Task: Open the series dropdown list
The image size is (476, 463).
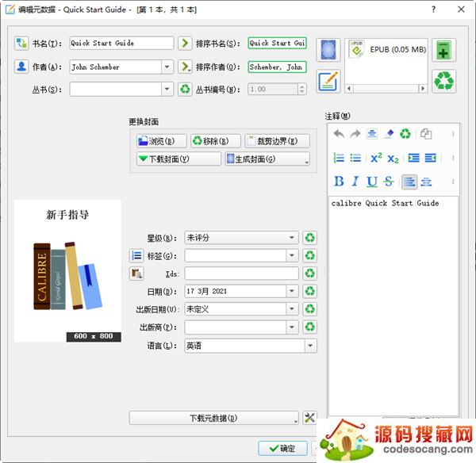Action: (167, 90)
